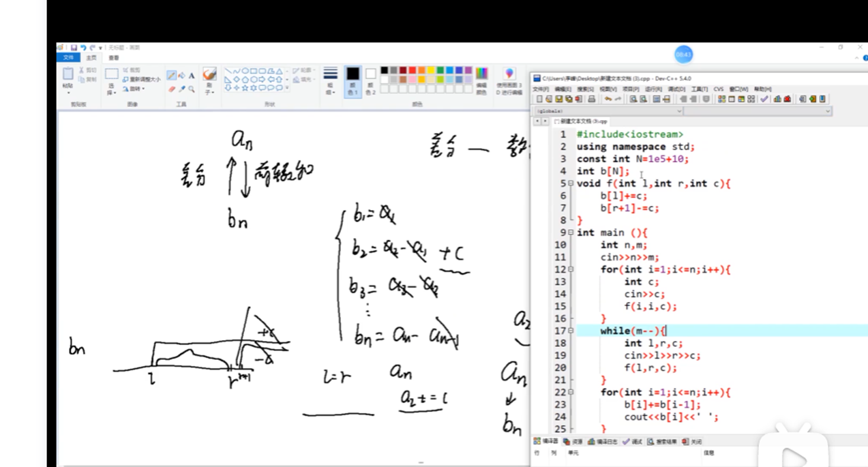Open the 工具[T] menu in Dev-C++
Image resolution: width=868 pixels, height=467 pixels.
[x=699, y=89]
